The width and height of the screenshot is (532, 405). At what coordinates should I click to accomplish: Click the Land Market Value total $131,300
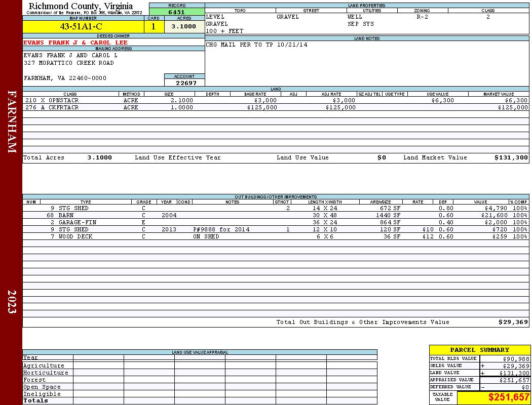pyautogui.click(x=511, y=157)
